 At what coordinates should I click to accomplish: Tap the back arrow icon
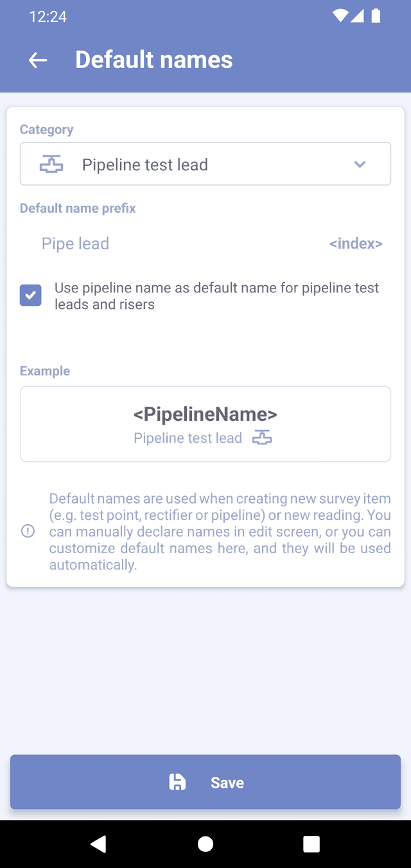click(38, 60)
